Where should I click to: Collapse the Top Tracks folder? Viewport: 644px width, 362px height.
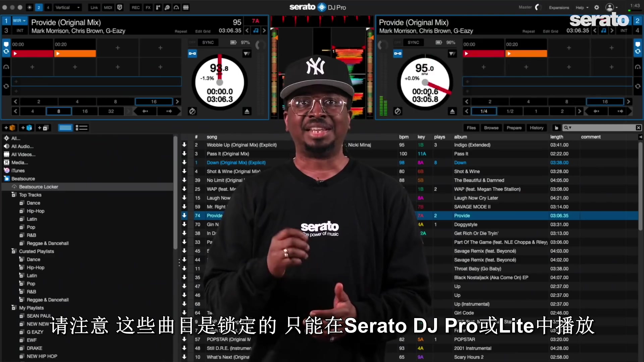[14, 195]
